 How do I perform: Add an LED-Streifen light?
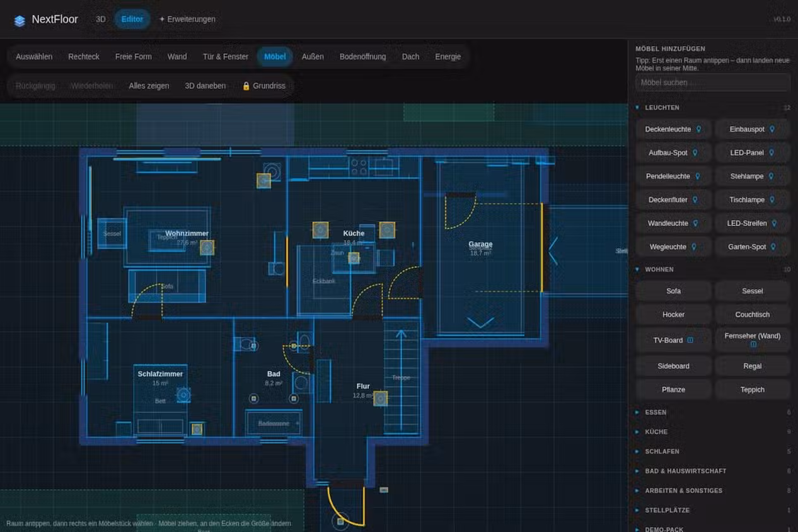pyautogui.click(x=752, y=223)
